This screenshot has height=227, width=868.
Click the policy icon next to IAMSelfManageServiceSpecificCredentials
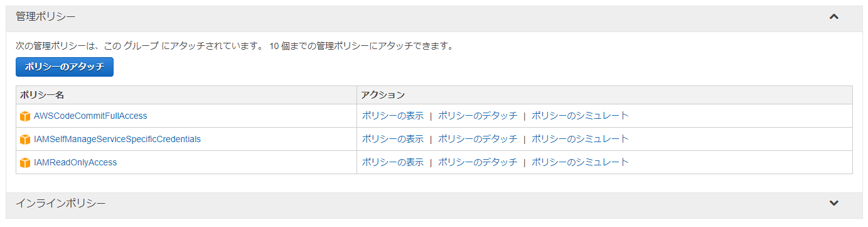tap(25, 140)
